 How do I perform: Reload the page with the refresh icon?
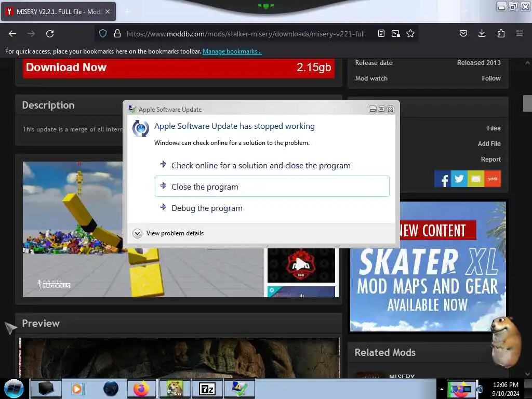[x=50, y=34]
